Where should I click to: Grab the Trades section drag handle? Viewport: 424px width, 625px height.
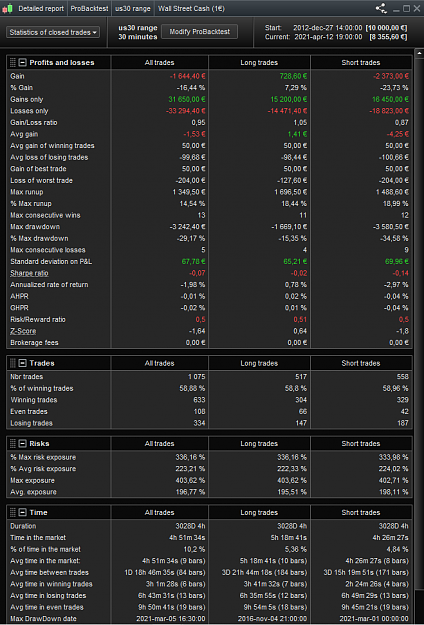tap(13, 363)
